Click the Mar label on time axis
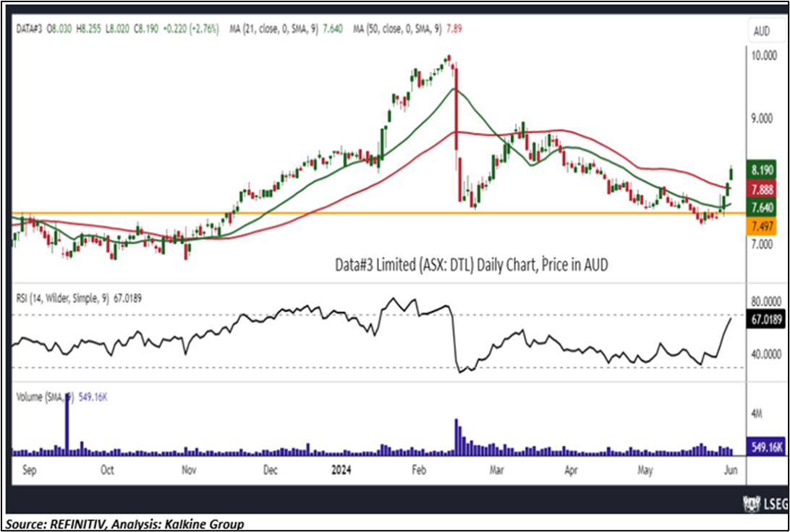 [x=498, y=471]
